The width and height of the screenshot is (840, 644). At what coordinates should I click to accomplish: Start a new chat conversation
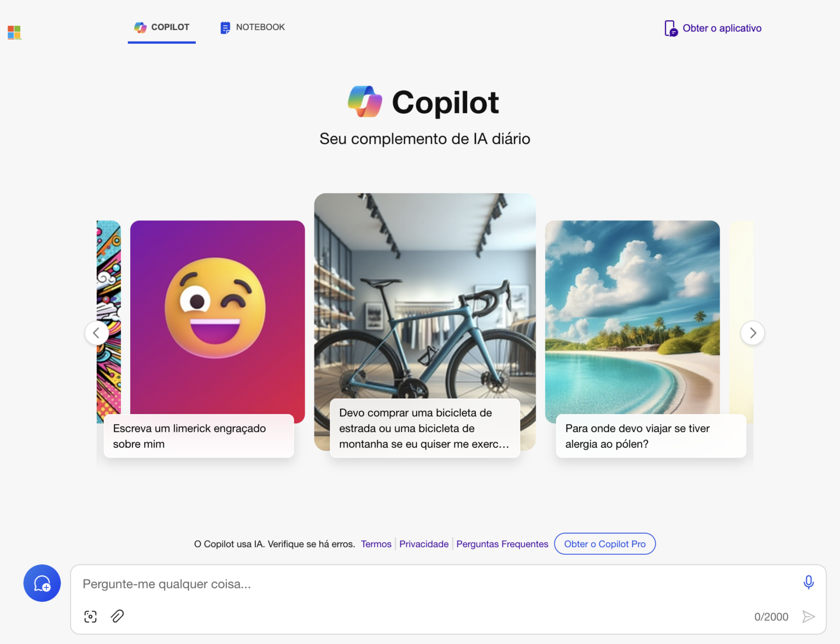pos(42,583)
